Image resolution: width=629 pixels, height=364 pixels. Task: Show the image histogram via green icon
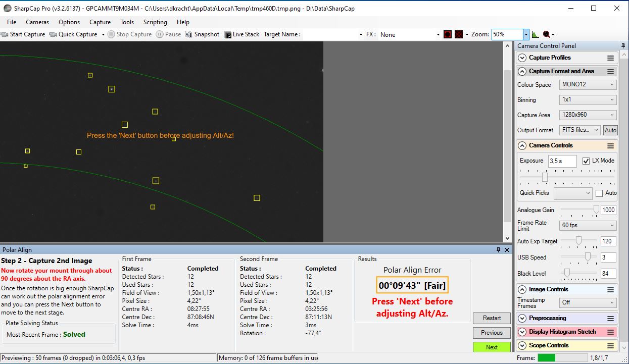click(x=536, y=34)
